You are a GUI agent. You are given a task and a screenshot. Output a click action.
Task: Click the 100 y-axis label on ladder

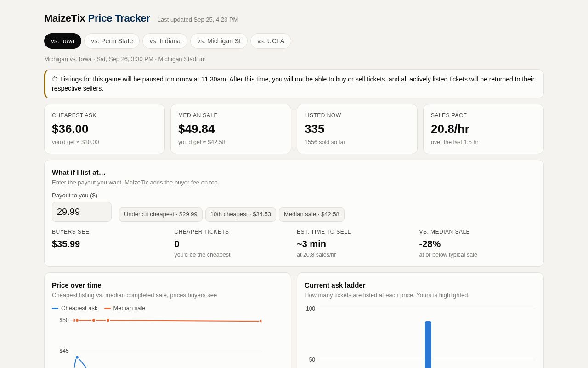(311, 309)
